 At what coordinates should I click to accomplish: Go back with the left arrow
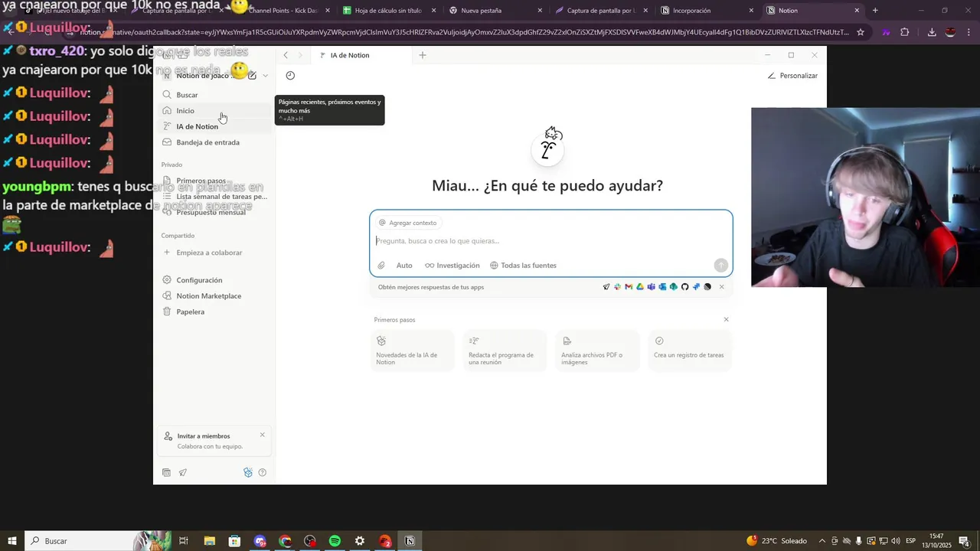pos(286,55)
